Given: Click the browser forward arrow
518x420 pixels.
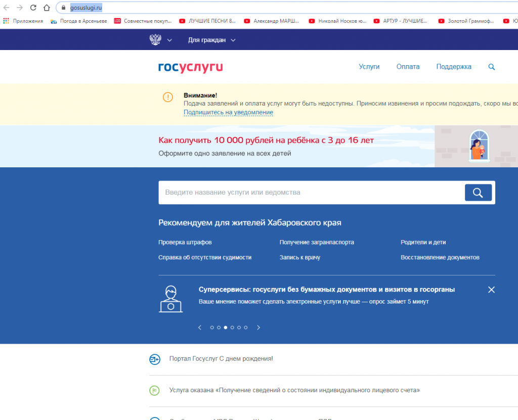Looking at the screenshot, I should tap(20, 8).
